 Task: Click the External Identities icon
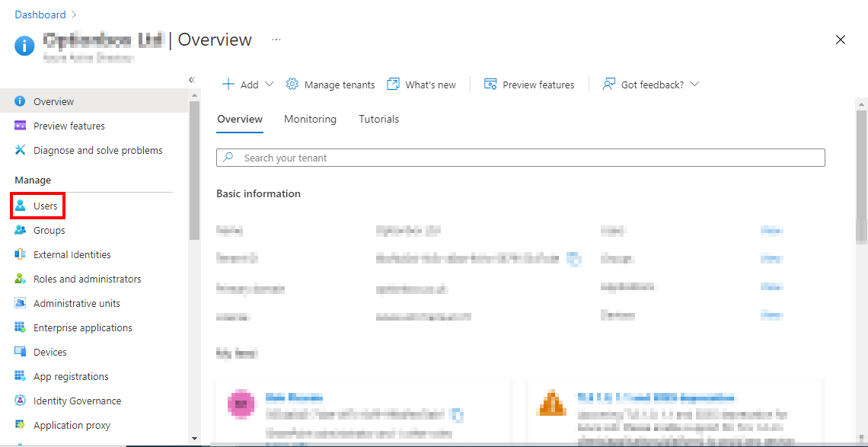pos(20,254)
